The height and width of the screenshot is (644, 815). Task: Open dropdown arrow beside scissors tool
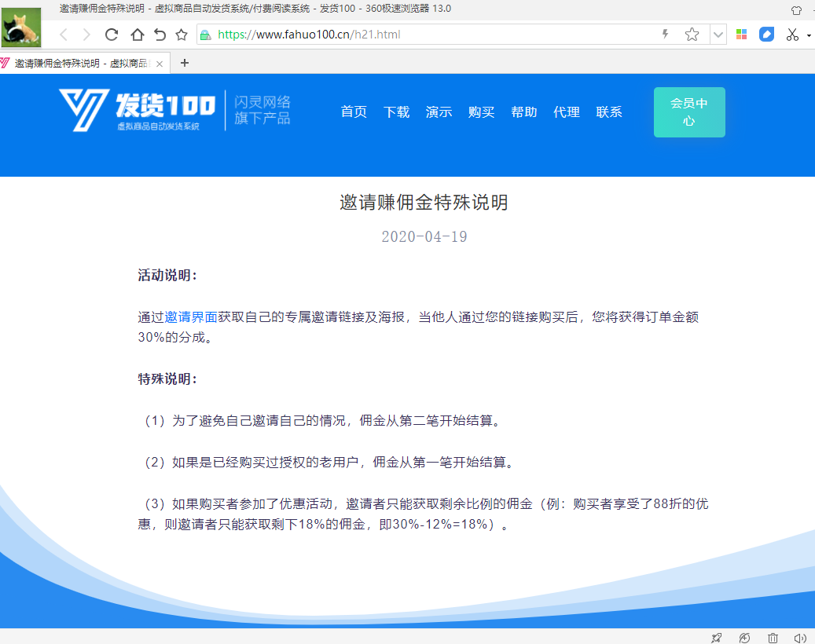point(809,35)
